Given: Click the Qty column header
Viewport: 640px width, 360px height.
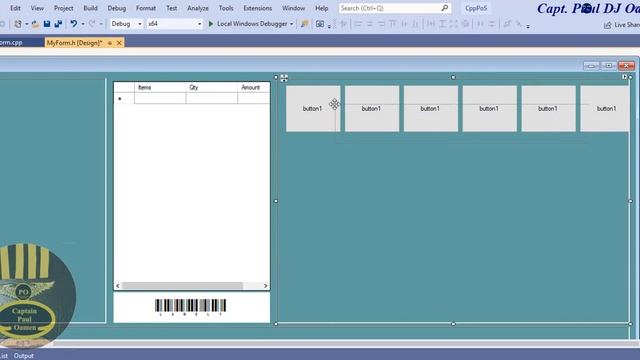Looking at the screenshot, I should point(211,87).
